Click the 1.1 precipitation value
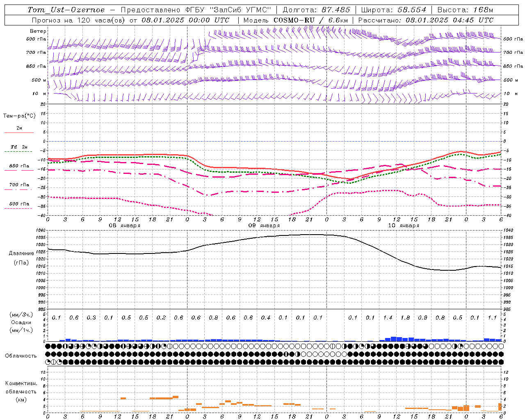This screenshot has width=525, height=420. tap(492, 317)
